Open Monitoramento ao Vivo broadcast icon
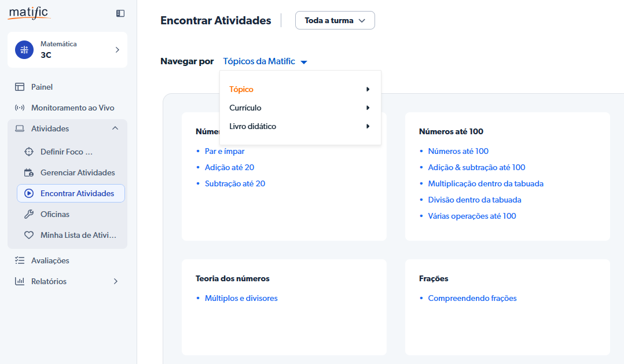Screen dimensions: 624x364 pyautogui.click(x=20, y=108)
